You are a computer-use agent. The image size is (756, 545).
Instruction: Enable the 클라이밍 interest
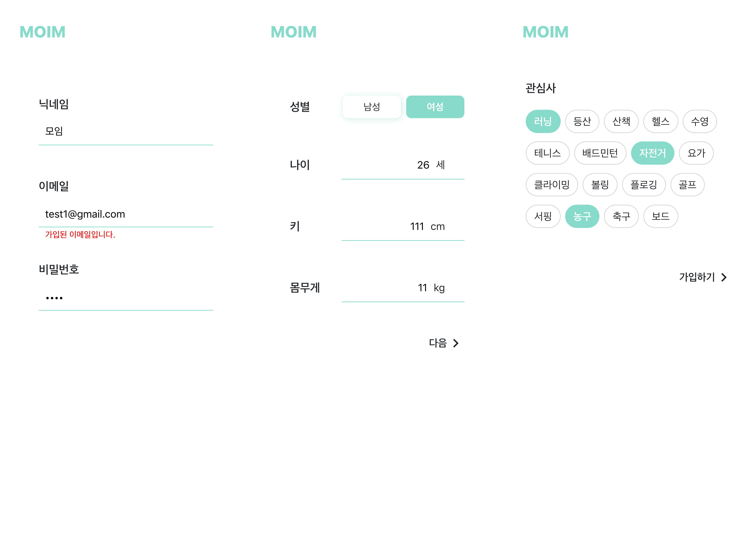pos(552,184)
